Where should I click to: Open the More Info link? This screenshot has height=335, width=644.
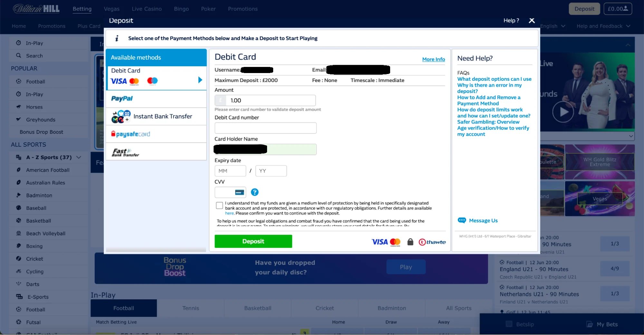click(x=433, y=59)
